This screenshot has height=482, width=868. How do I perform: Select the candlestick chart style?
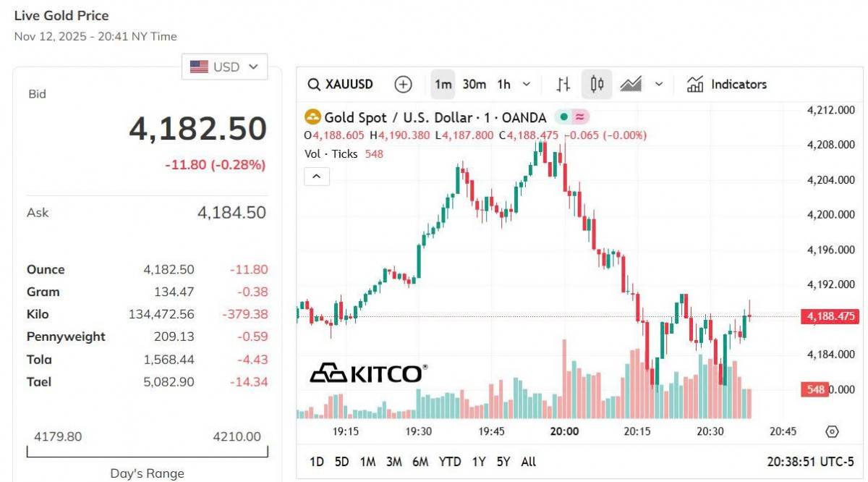pos(595,85)
